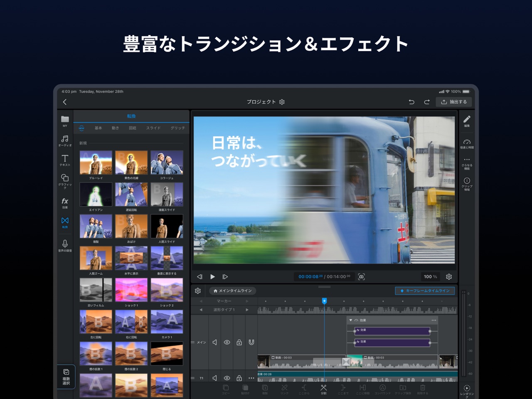The height and width of the screenshot is (399, 532).
Task: Open project settings gear beside プロジェクト
Action: [282, 102]
